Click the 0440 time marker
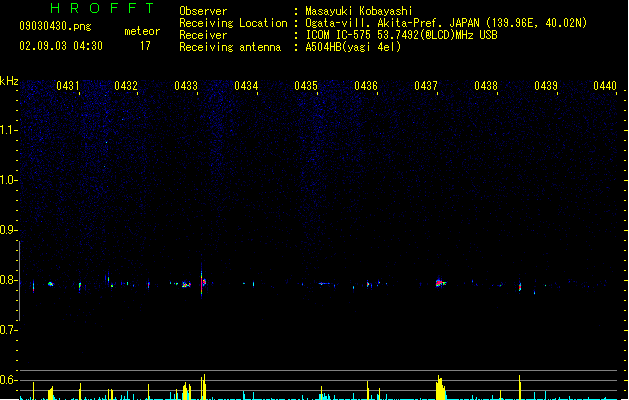Image resolution: width=629 pixels, height=400 pixels. point(605,86)
